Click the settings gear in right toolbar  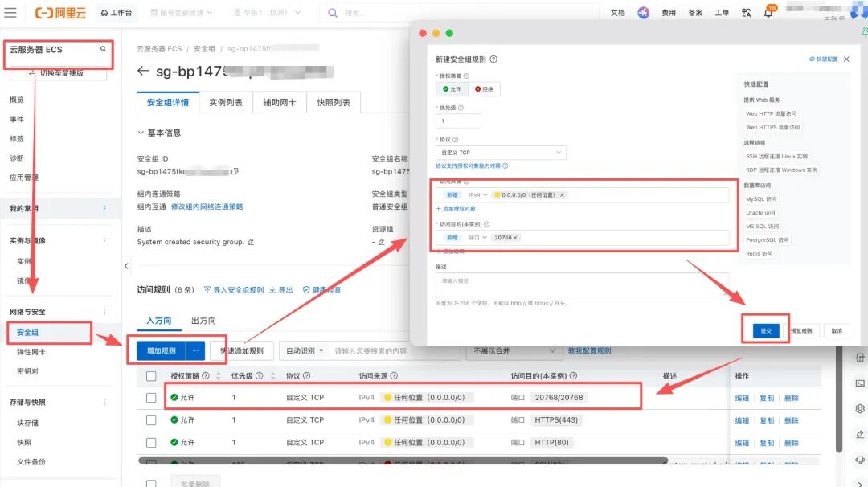pyautogui.click(x=860, y=408)
